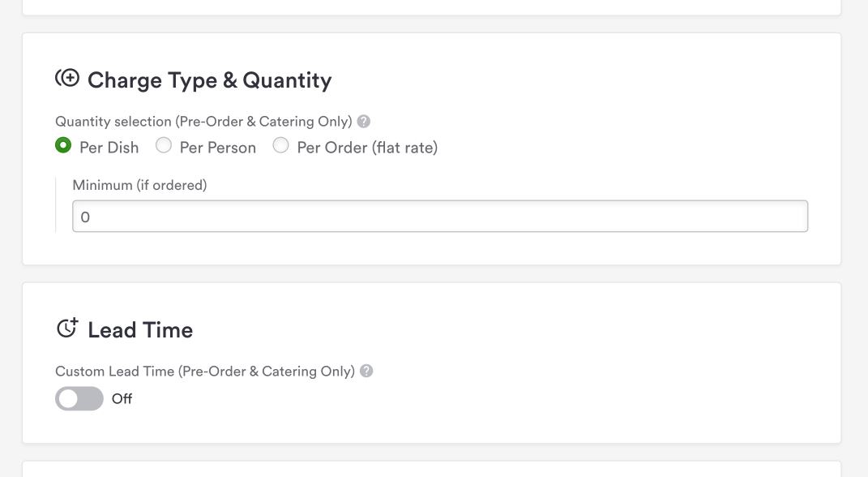Select the Per Dish radio button

tap(63, 146)
